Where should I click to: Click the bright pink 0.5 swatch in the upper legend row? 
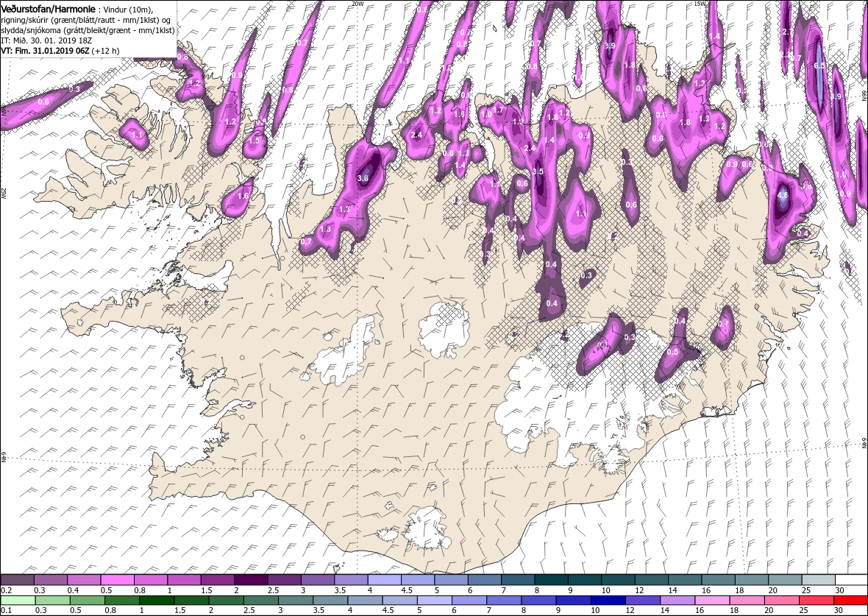coord(118,580)
